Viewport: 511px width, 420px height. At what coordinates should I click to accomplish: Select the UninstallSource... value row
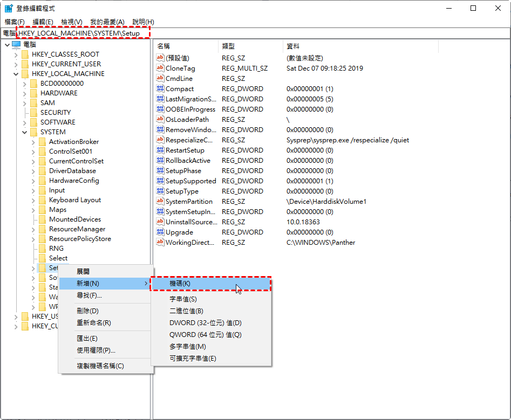coord(192,222)
